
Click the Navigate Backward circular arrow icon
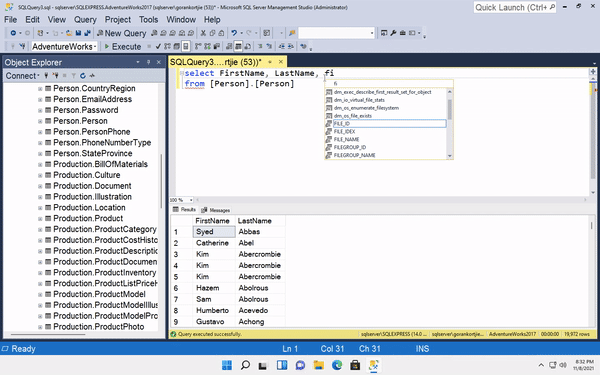pos(13,33)
